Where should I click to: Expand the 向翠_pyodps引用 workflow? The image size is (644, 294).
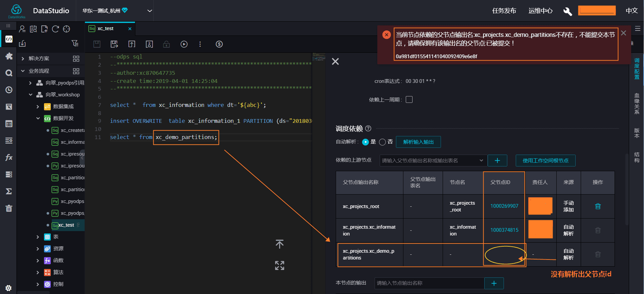[x=30, y=83]
